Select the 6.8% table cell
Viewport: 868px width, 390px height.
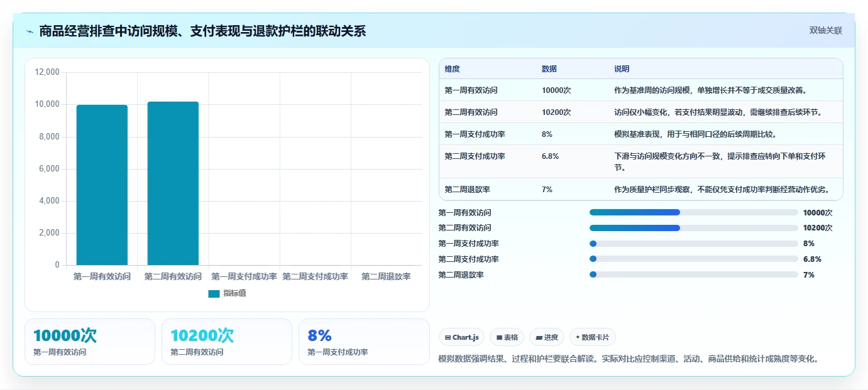[550, 156]
